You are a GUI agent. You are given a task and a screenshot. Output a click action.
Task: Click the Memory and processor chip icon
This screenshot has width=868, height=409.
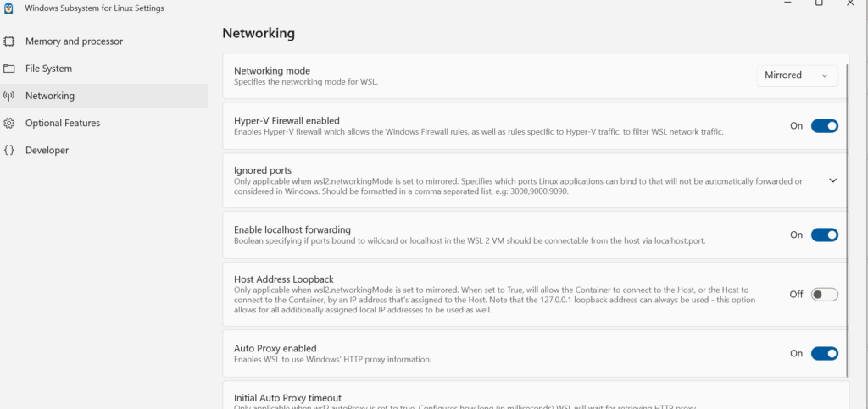[x=8, y=41]
